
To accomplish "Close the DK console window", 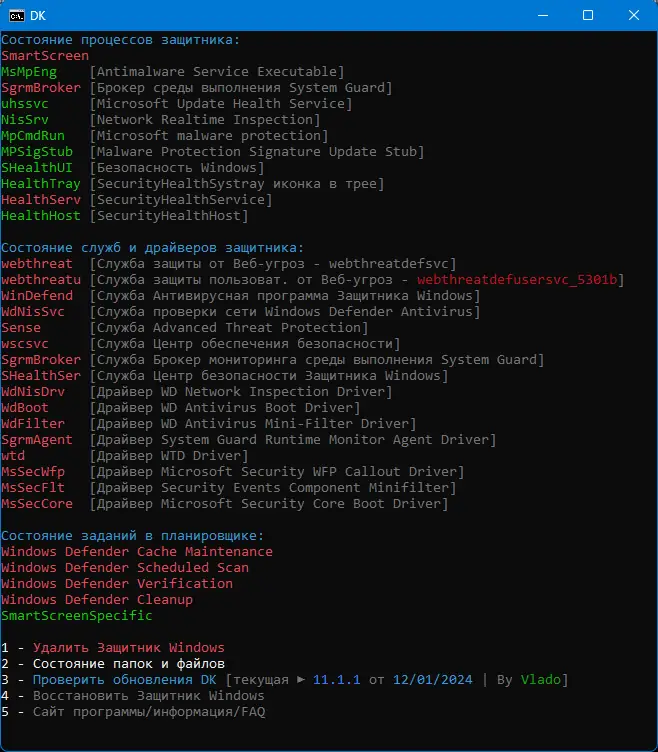I will tap(634, 15).
